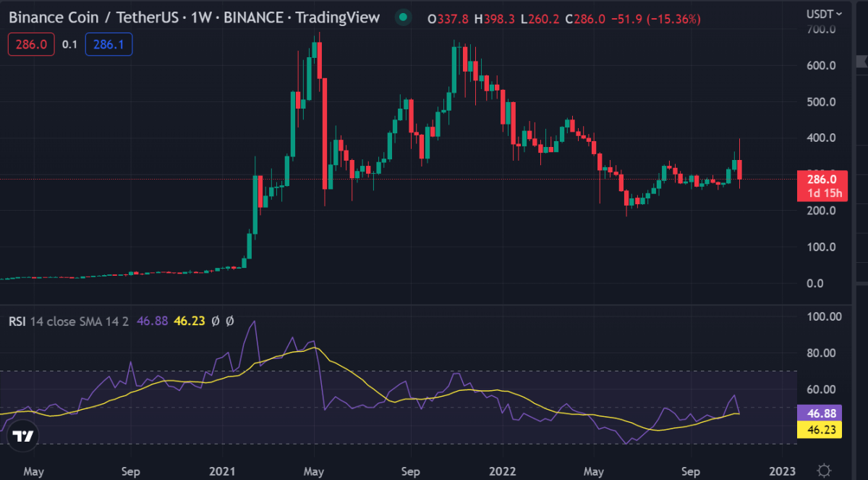Viewport: 868px width, 480px height.
Task: Click the red 286.0 current price label on axis
Action: tap(821, 180)
